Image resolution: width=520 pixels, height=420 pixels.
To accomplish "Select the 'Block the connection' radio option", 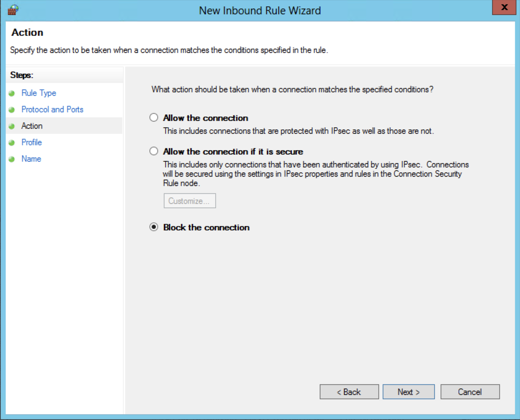I will (154, 227).
